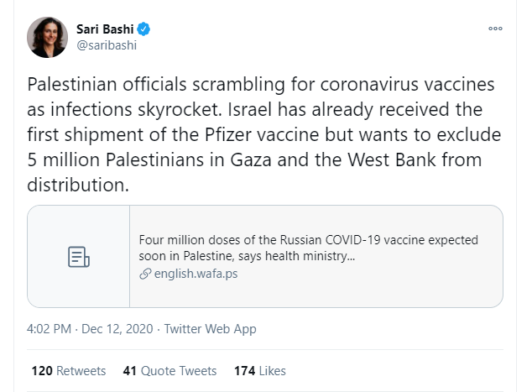View the 120 Retweets list
The height and width of the screenshot is (392, 532).
[68, 370]
